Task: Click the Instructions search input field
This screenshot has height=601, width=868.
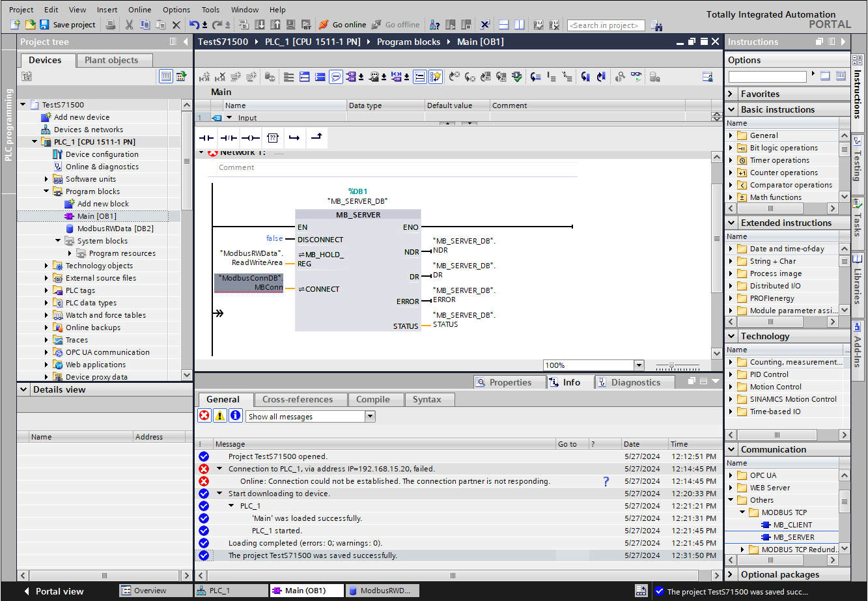Action: point(767,77)
